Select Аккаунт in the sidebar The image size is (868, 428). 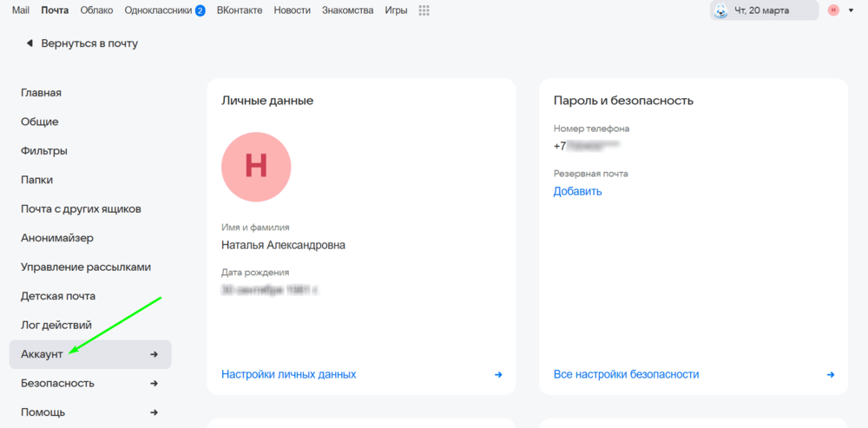tap(90, 354)
